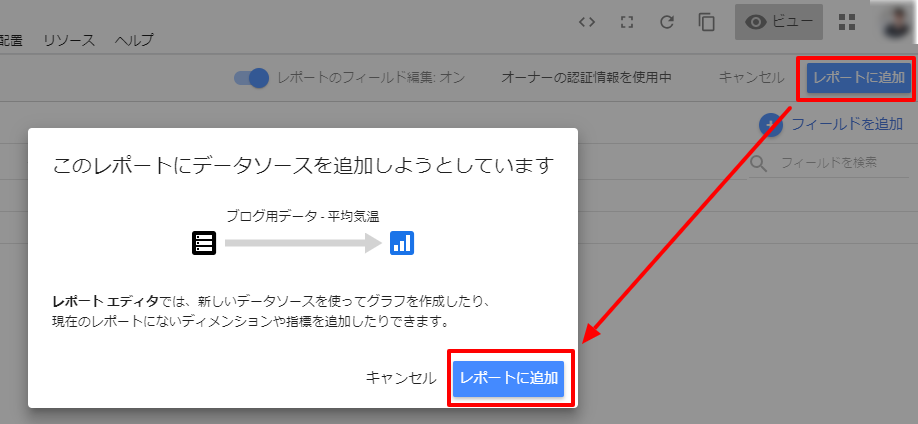Click the magnifier icon beside フィールドを検索
918x424 pixels.
click(x=760, y=162)
